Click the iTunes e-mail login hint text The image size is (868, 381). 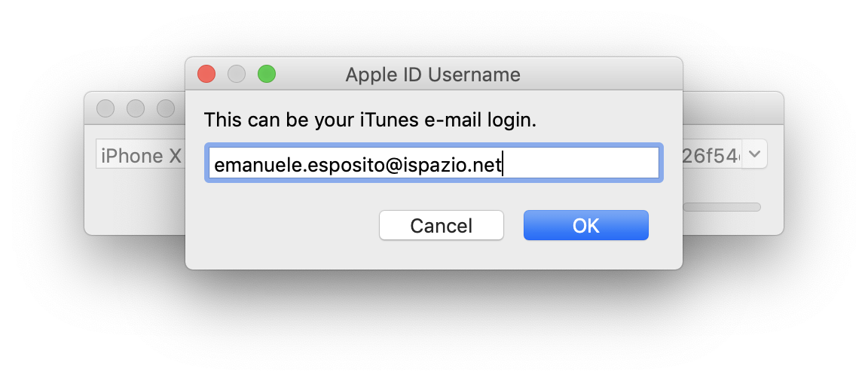click(371, 120)
